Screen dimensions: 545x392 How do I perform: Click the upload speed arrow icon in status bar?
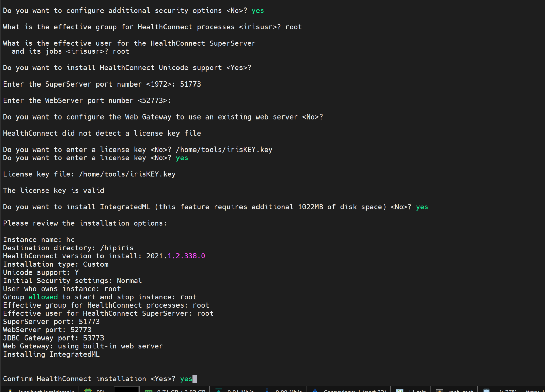[219, 390]
